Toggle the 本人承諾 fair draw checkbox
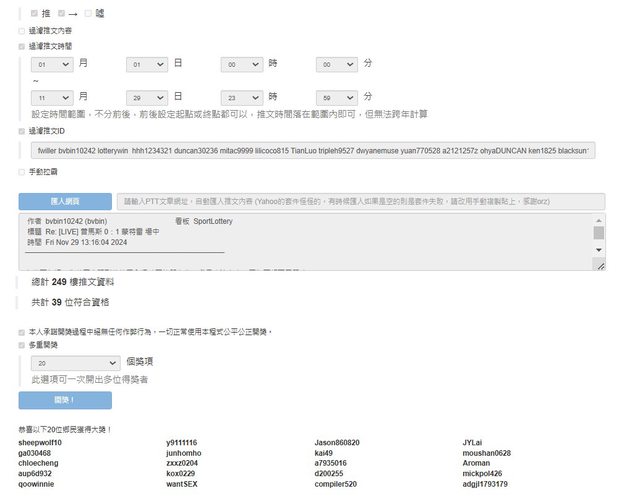 (x=22, y=332)
